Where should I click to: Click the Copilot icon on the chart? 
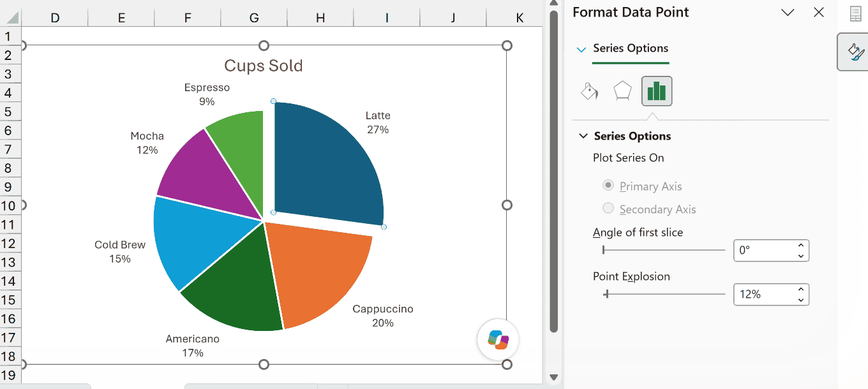[498, 340]
